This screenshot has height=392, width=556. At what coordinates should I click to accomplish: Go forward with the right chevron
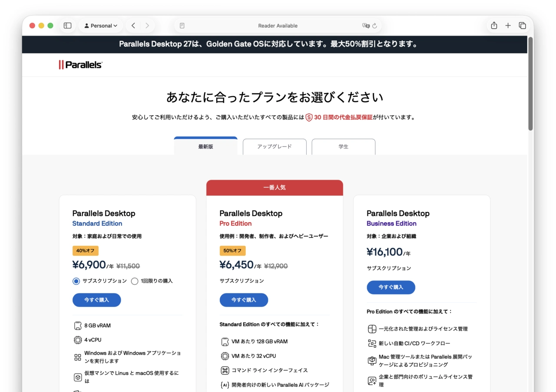[147, 26]
